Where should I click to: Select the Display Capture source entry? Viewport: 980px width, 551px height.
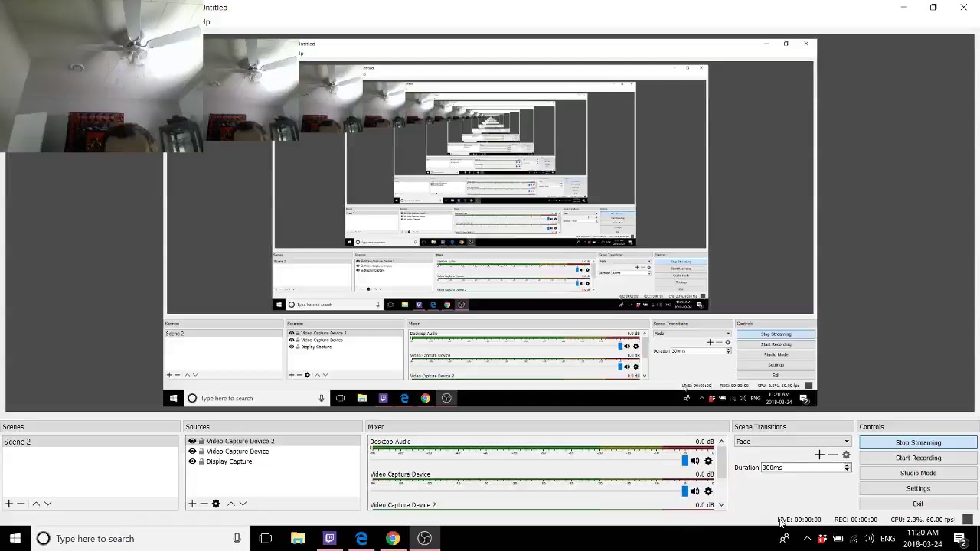pos(229,461)
